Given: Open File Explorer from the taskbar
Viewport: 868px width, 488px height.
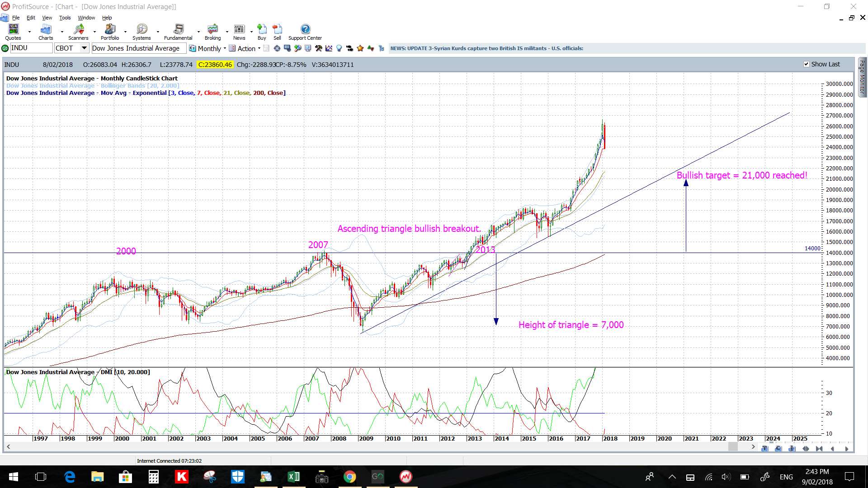Looking at the screenshot, I should 97,477.
